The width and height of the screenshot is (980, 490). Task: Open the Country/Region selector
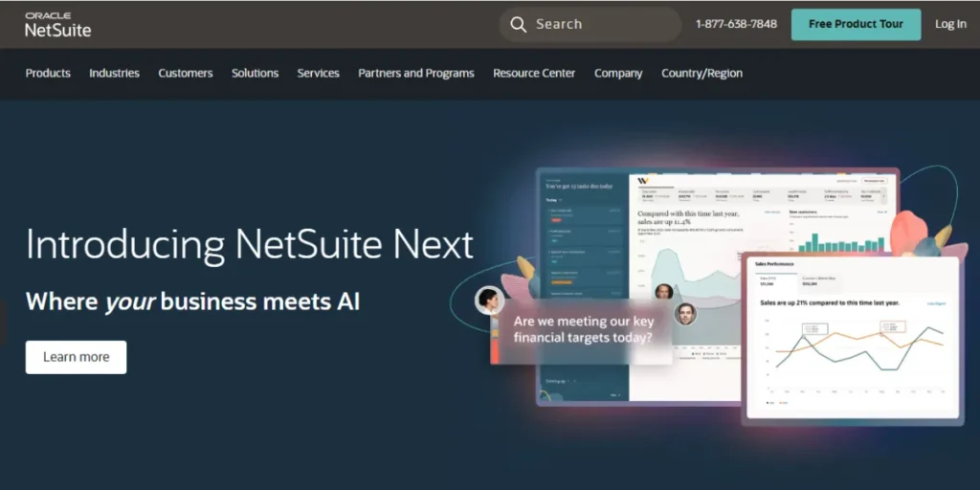702,74
